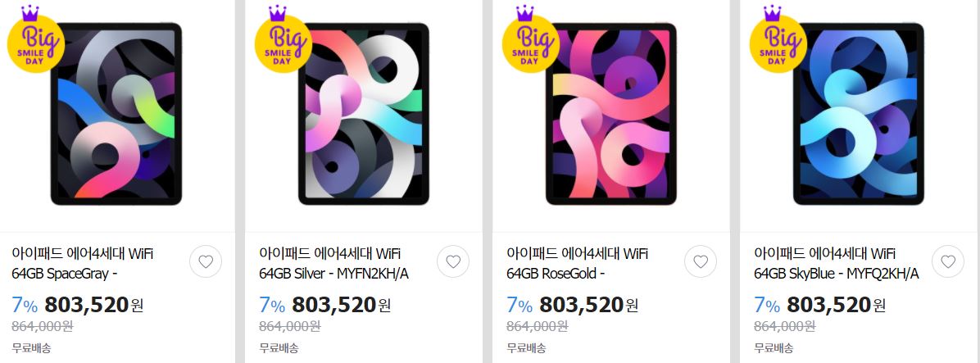Add RoseGold iPad to wishlist heart
The width and height of the screenshot is (980, 363).
tap(701, 261)
